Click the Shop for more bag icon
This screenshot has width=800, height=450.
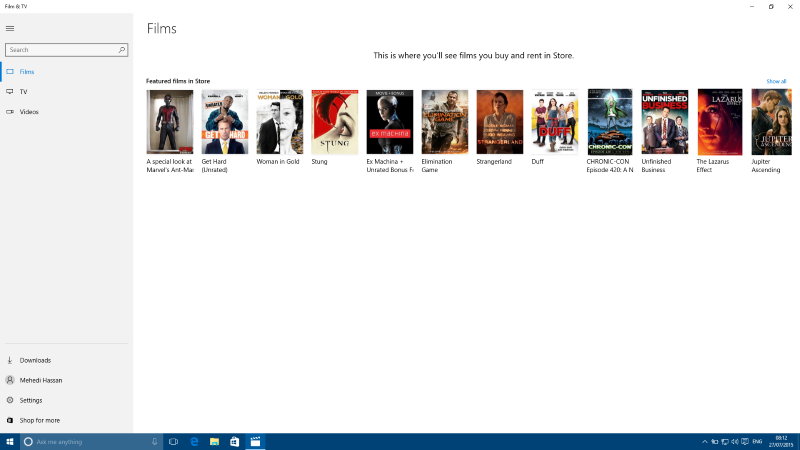(x=10, y=420)
